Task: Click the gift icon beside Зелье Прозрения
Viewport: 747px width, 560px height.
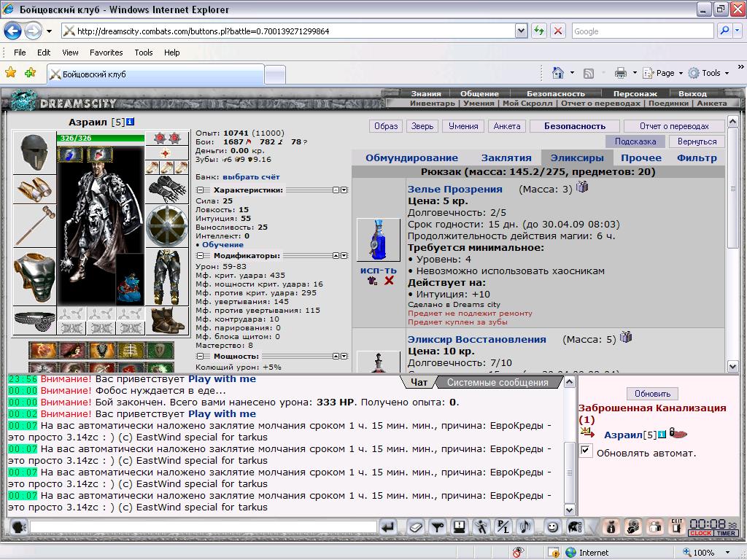Action: pyautogui.click(x=582, y=187)
